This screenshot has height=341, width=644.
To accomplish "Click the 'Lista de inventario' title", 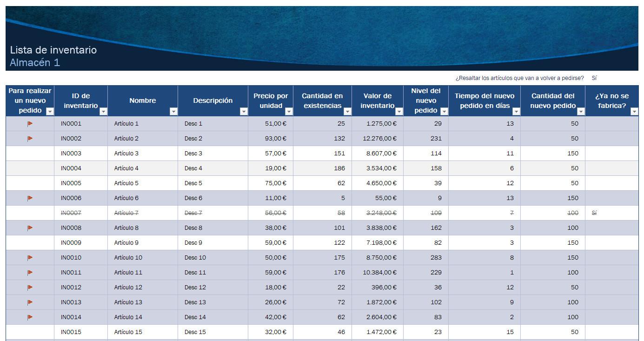I will [x=53, y=50].
